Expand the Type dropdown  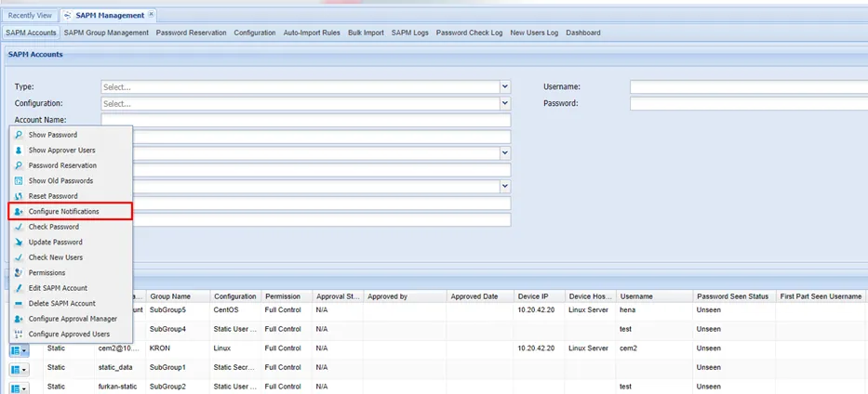click(x=504, y=86)
